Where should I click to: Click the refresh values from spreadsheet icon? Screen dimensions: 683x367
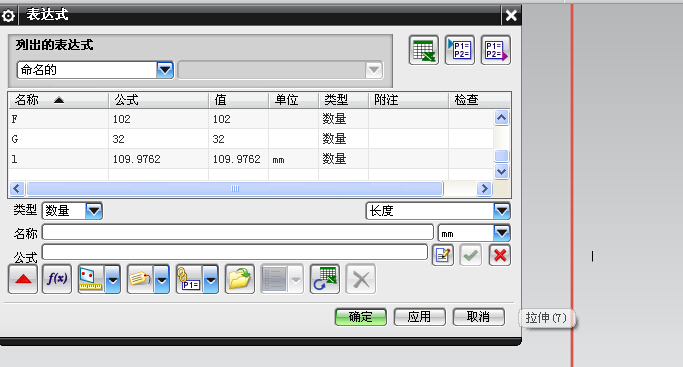coord(325,279)
